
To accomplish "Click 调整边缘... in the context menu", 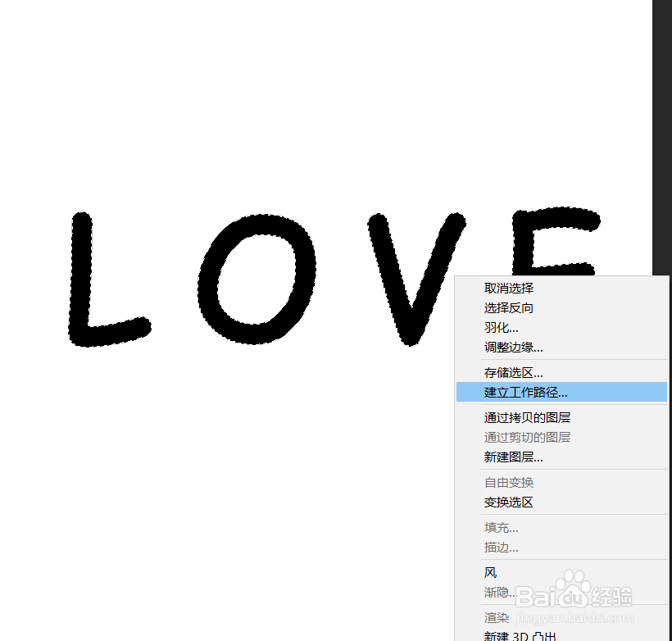I will [x=561, y=348].
